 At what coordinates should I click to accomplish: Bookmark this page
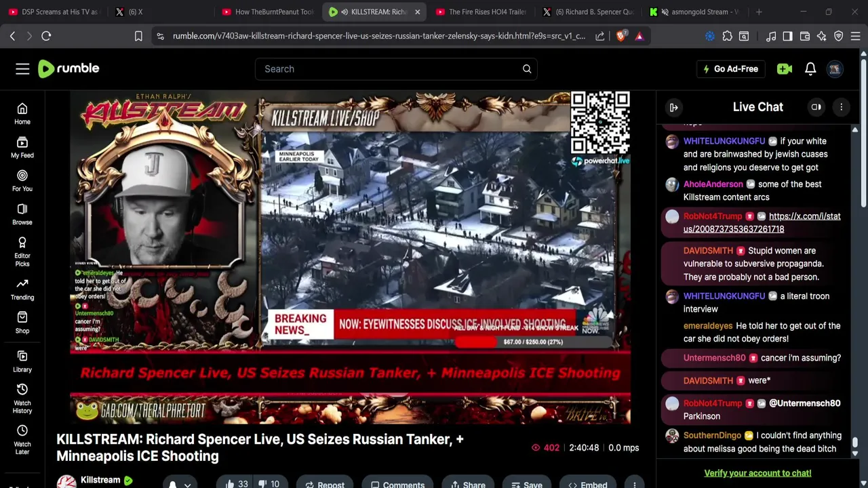tap(138, 36)
